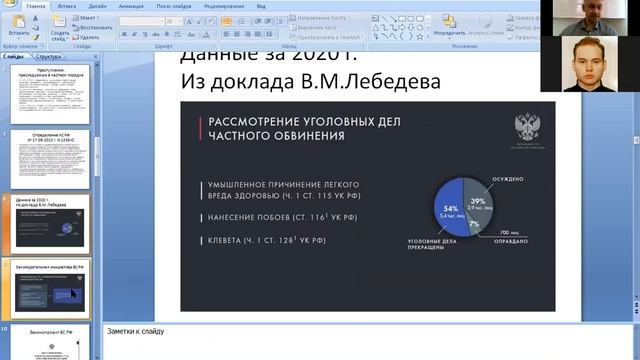Toggle underline (Ч) formatting

[x=145, y=35]
